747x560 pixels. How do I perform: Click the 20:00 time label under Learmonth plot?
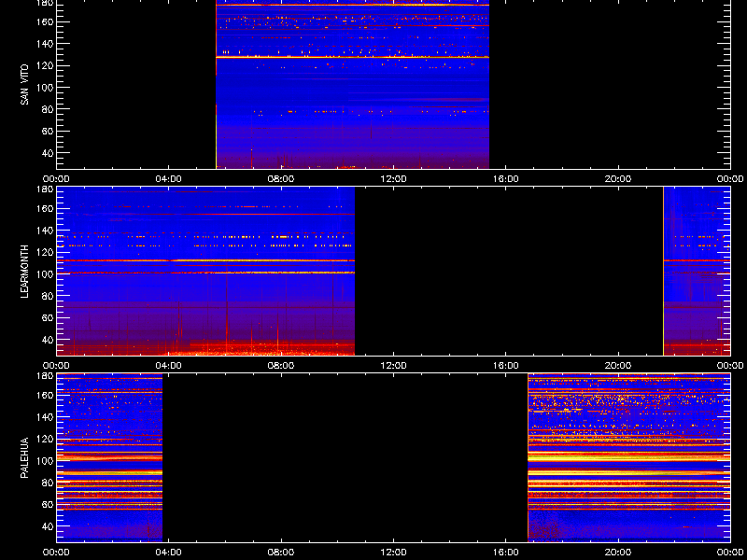[618, 366]
